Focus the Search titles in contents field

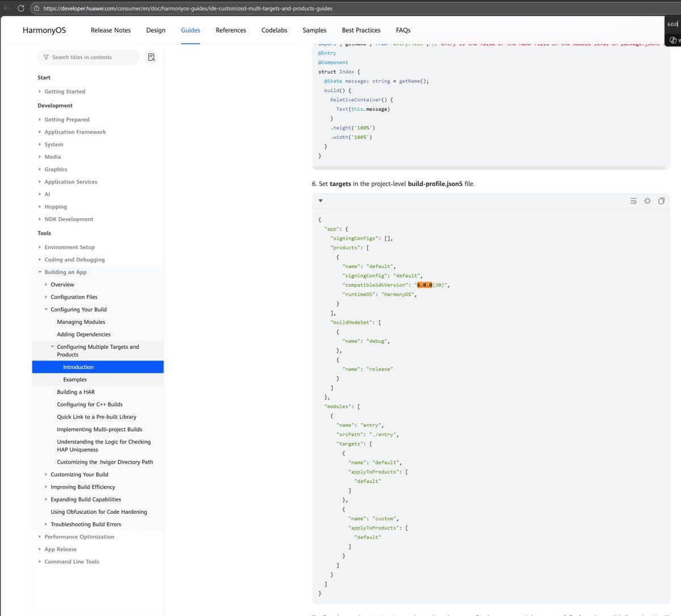coord(89,57)
